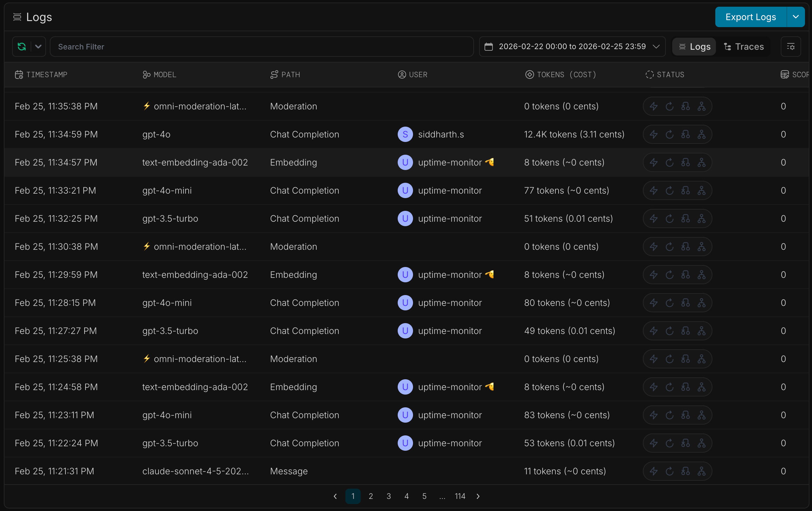Go to the next page arrow
The width and height of the screenshot is (812, 511).
click(478, 496)
